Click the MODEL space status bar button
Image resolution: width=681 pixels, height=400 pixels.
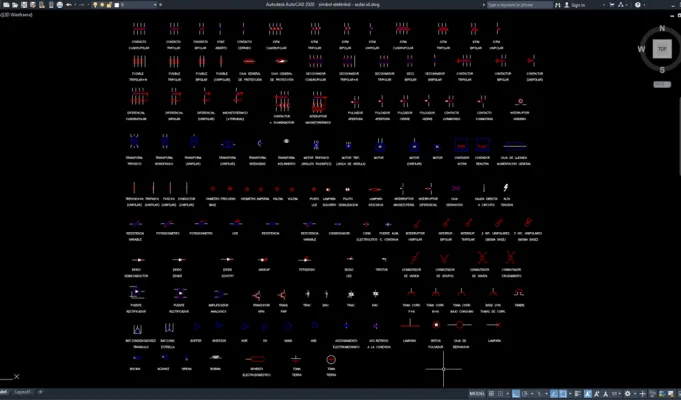pyautogui.click(x=477, y=394)
